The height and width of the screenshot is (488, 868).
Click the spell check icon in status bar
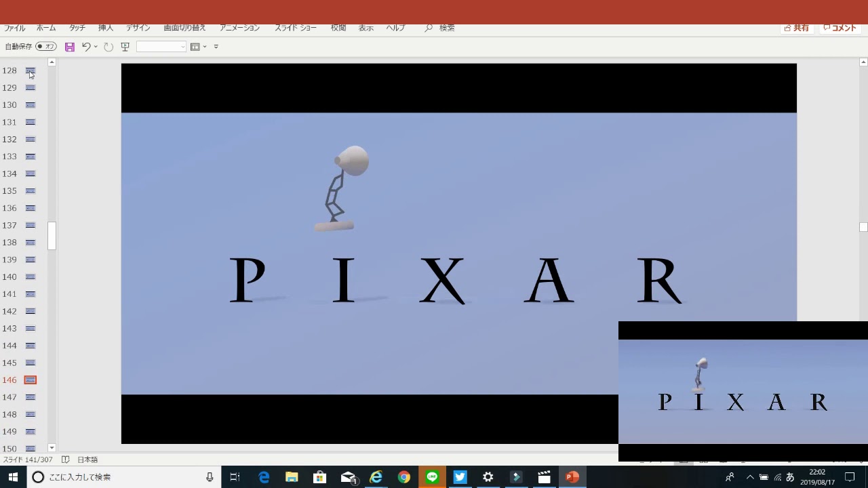click(66, 460)
